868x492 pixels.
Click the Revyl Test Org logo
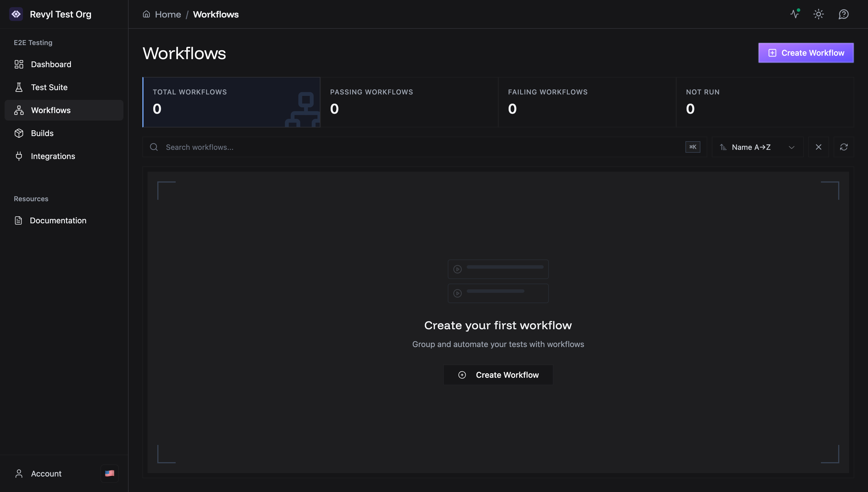click(16, 14)
